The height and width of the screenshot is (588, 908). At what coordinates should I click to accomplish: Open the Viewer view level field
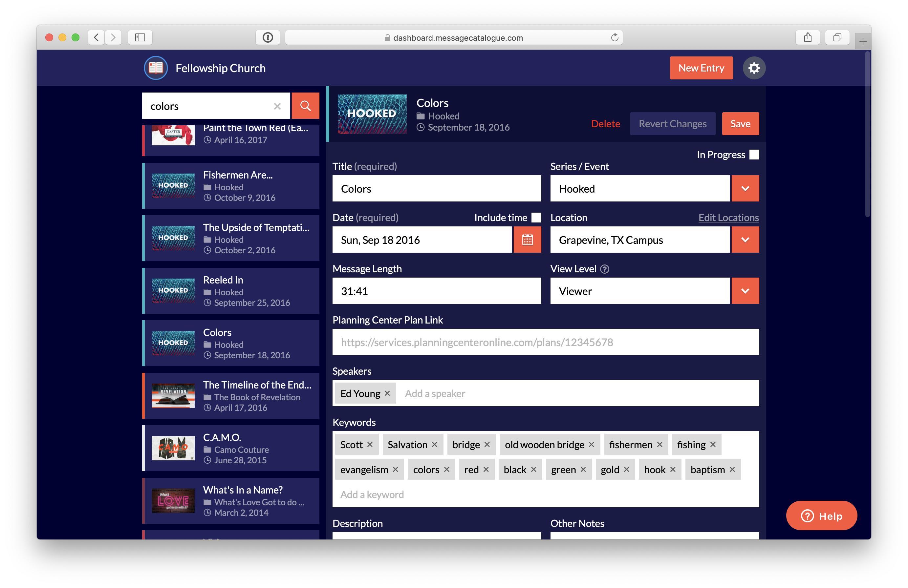(640, 291)
